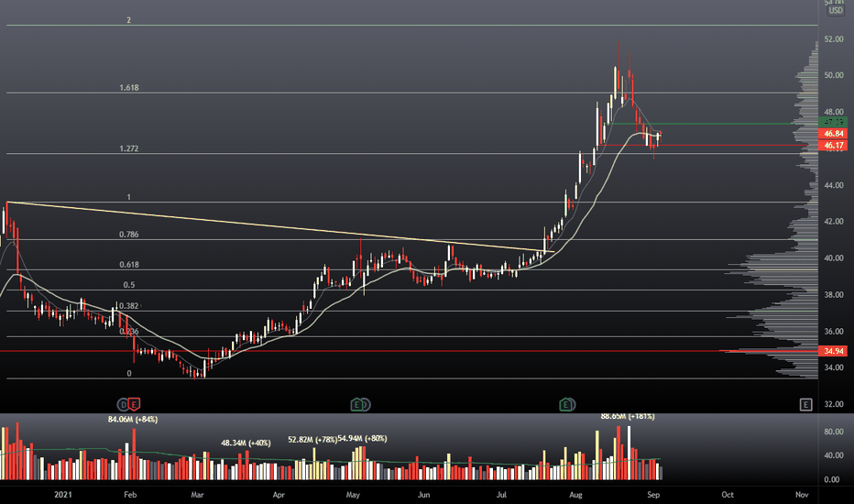854x504 pixels.
Task: Click the 88.65M (+181%) volume label
Action: tap(628, 416)
